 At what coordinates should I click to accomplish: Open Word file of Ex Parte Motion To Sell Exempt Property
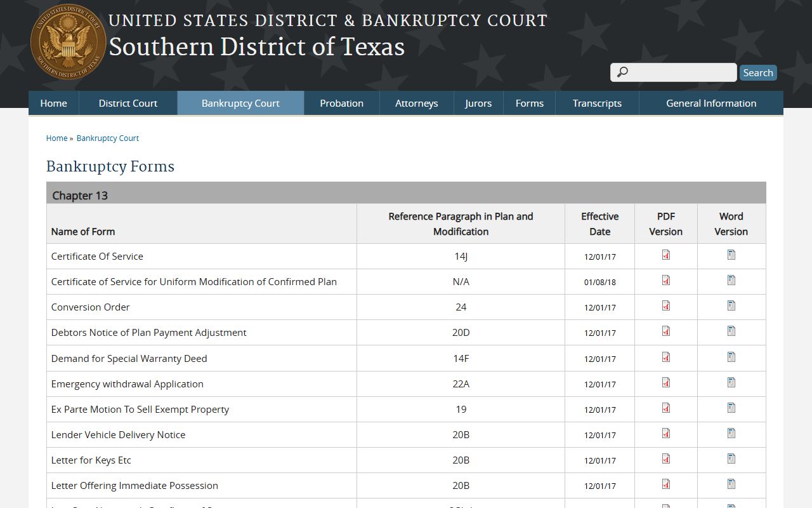pyautogui.click(x=731, y=408)
